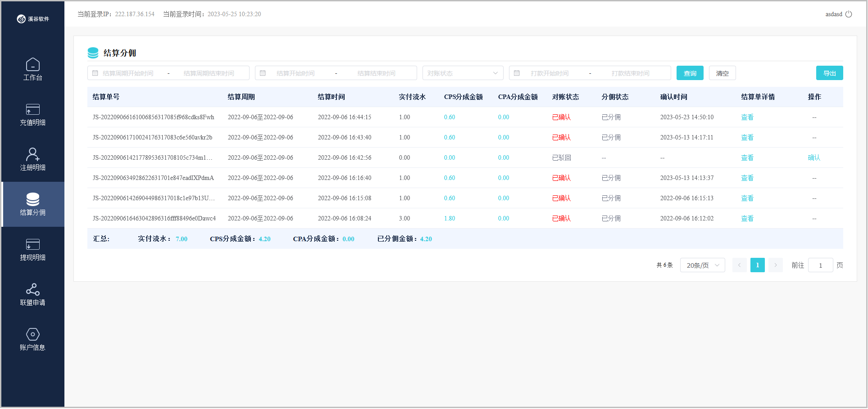868x409 pixels.
Task: Click the 确认时间 column header
Action: click(x=673, y=97)
